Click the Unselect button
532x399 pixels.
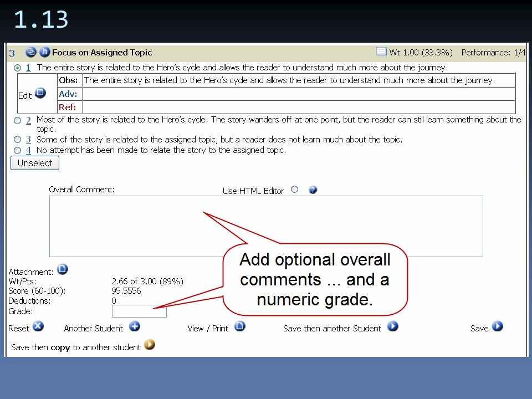35,163
